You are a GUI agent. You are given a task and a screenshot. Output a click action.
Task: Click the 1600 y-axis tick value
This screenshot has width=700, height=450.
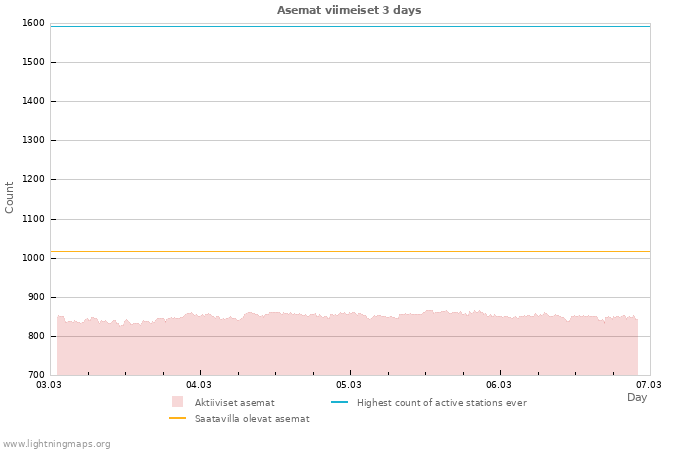point(33,23)
